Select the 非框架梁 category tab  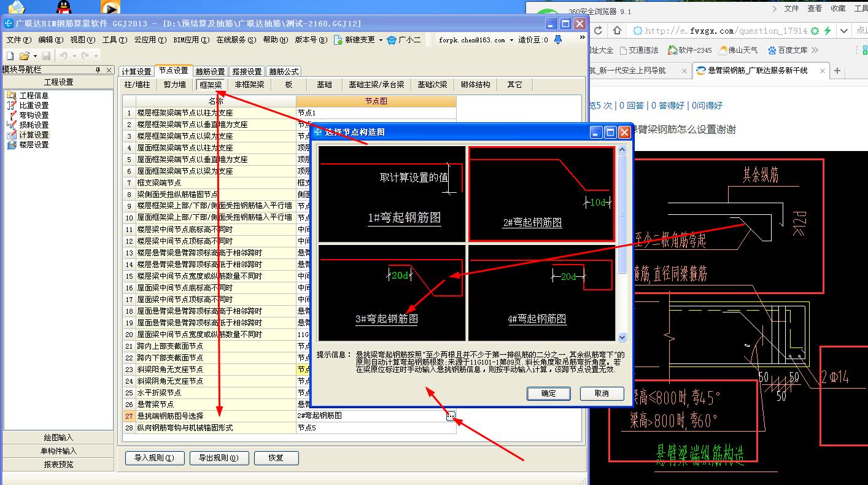249,85
